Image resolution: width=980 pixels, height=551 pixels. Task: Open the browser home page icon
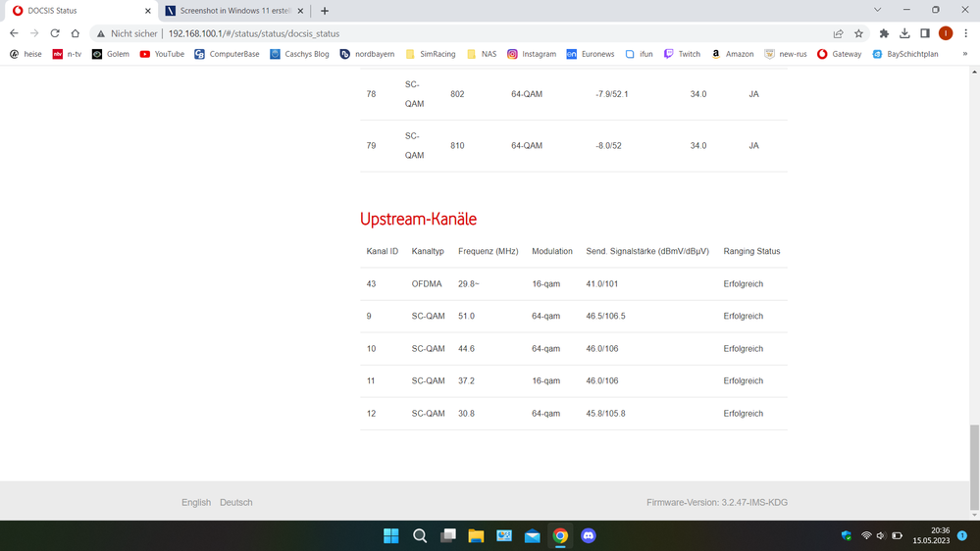[75, 33]
